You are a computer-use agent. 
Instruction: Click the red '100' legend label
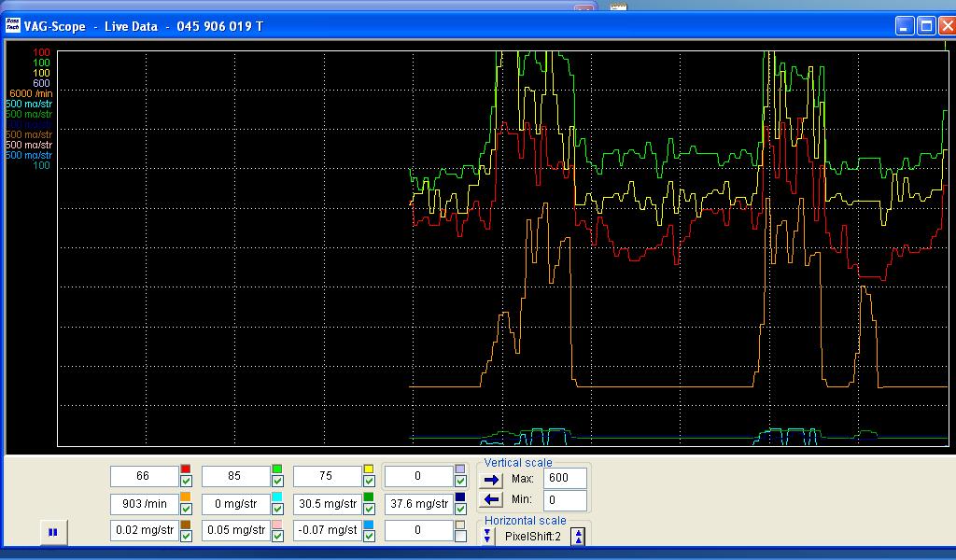coord(41,52)
